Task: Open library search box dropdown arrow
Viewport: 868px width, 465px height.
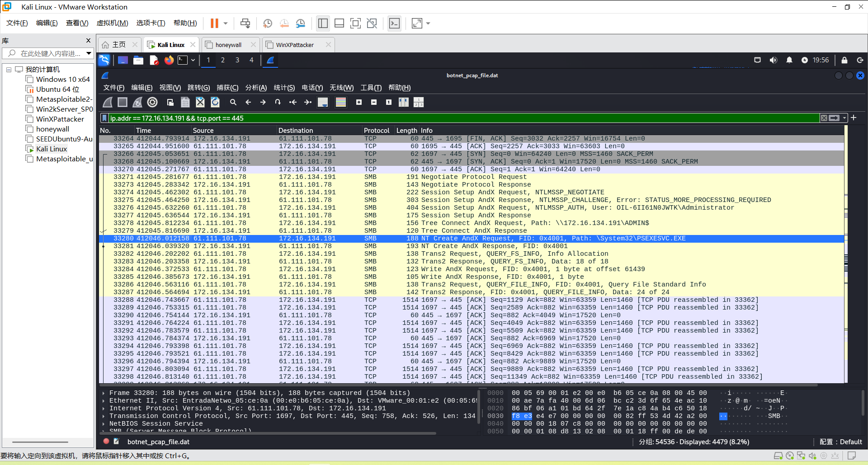Action: click(x=89, y=53)
